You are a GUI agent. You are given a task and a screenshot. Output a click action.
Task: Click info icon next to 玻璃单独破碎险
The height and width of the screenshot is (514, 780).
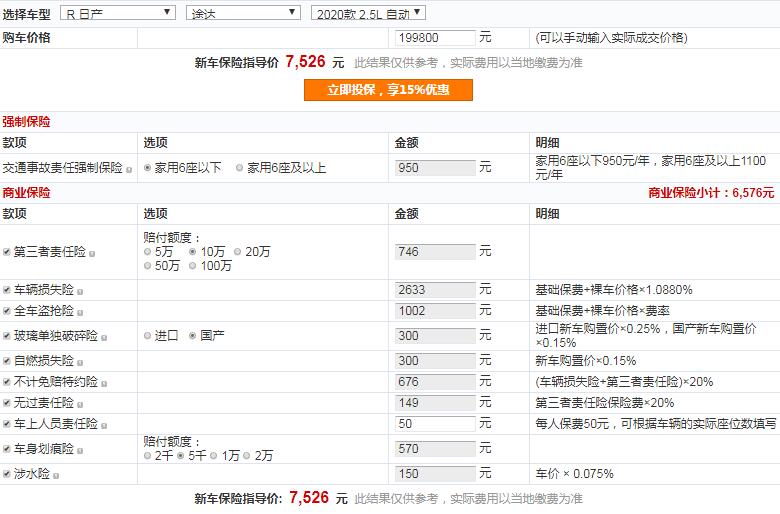(104, 338)
